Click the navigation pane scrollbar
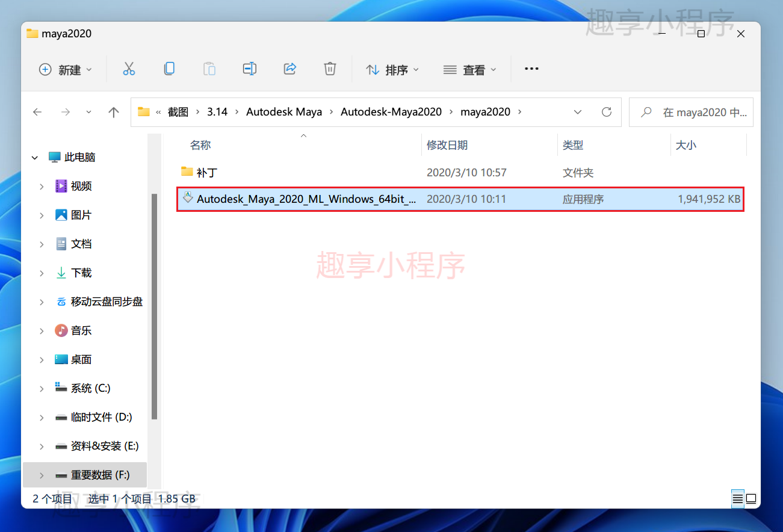 tap(155, 306)
